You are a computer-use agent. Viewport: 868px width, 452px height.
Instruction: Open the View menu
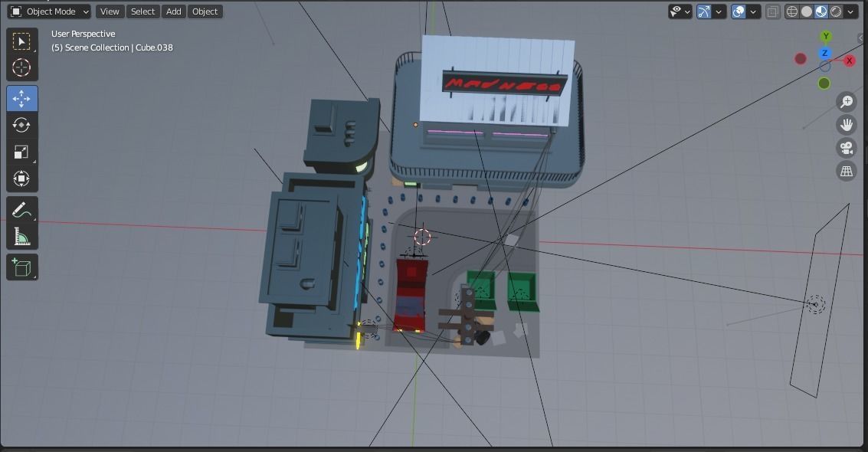110,11
